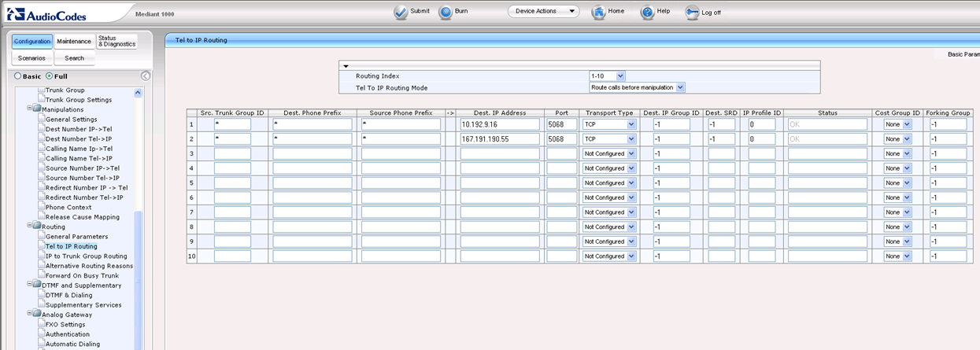Click row 1 IP Profile ID field
Image resolution: width=980 pixels, height=350 pixels.
tap(762, 124)
